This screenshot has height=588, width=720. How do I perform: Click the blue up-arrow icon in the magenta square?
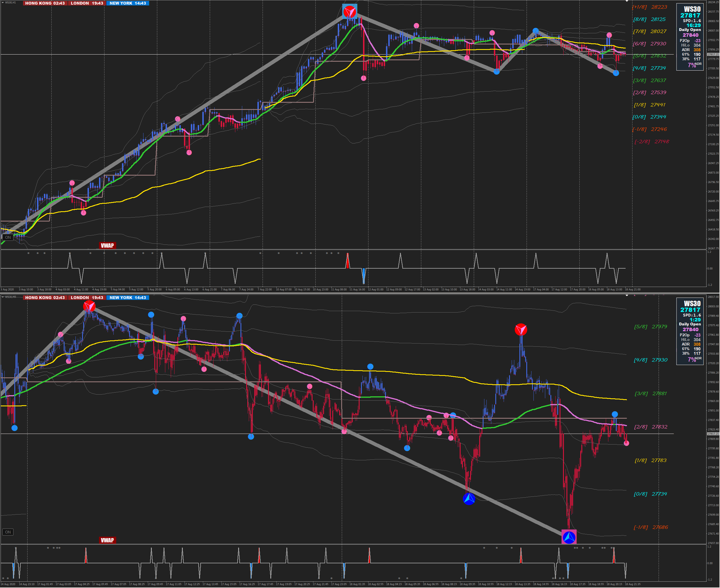click(569, 537)
